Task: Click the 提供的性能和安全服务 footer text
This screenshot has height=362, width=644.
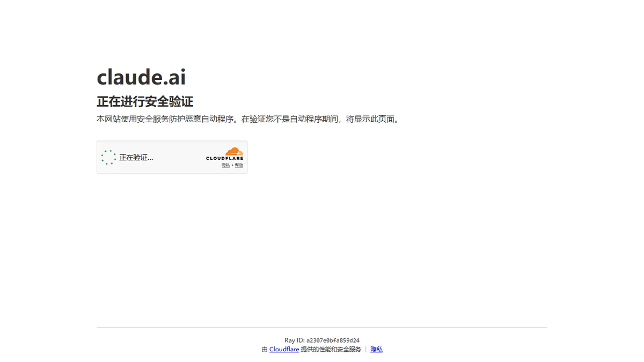Action: click(x=331, y=349)
